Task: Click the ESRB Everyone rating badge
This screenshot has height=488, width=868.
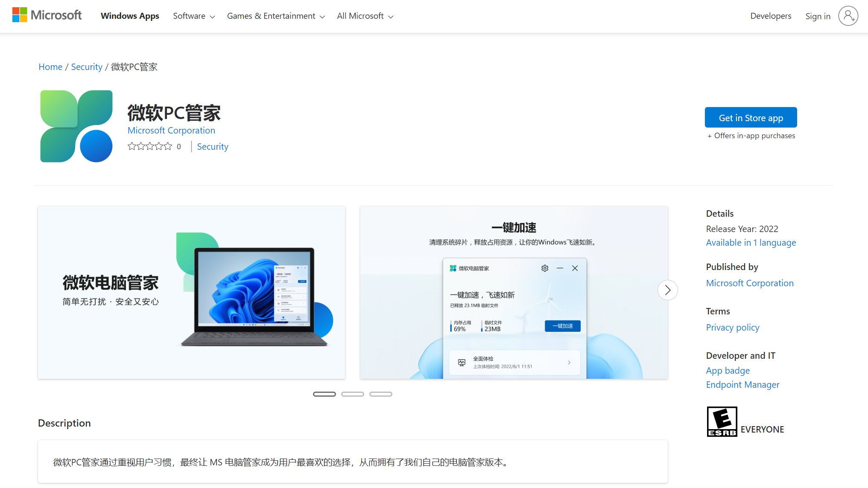Action: click(722, 421)
